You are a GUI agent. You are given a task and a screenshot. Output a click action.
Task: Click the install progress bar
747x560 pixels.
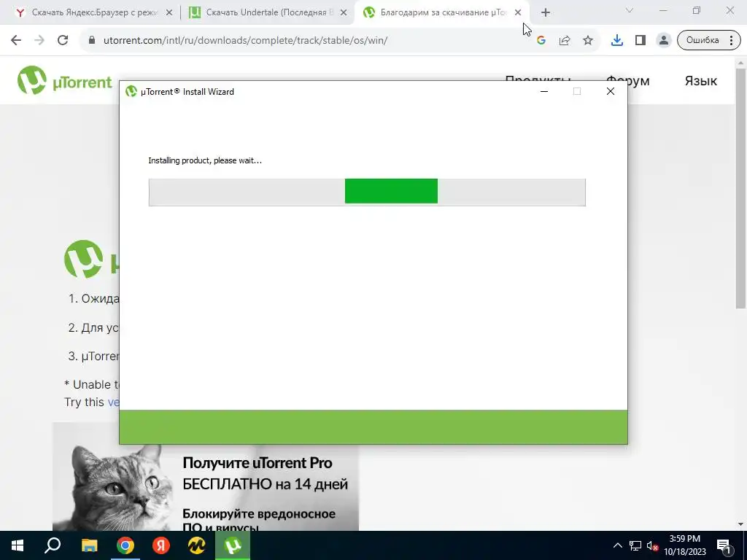coord(367,192)
